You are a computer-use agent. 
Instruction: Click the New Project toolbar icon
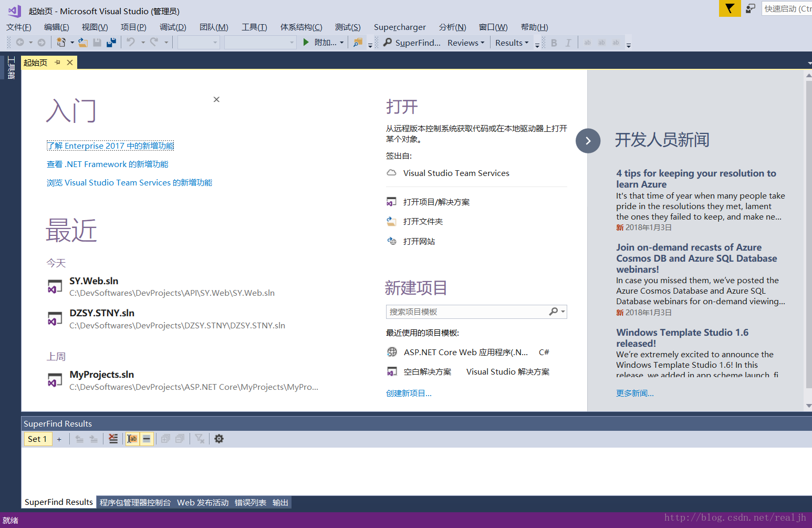click(61, 43)
